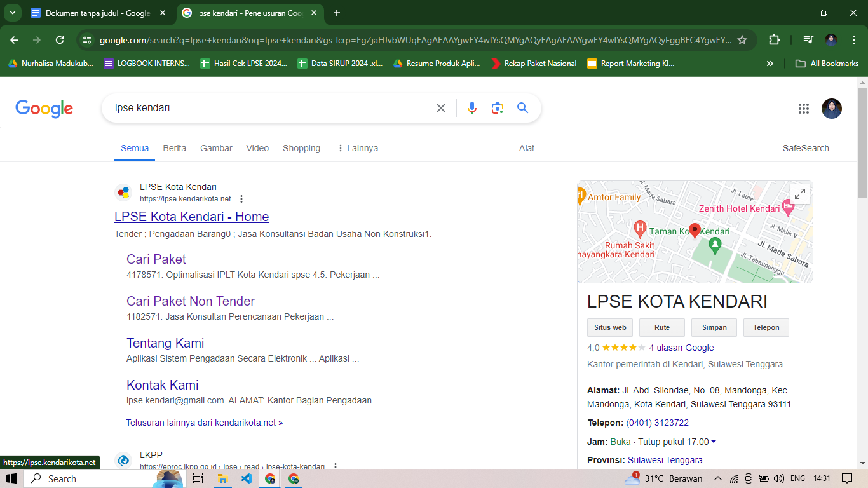Reload the current page

(60, 40)
